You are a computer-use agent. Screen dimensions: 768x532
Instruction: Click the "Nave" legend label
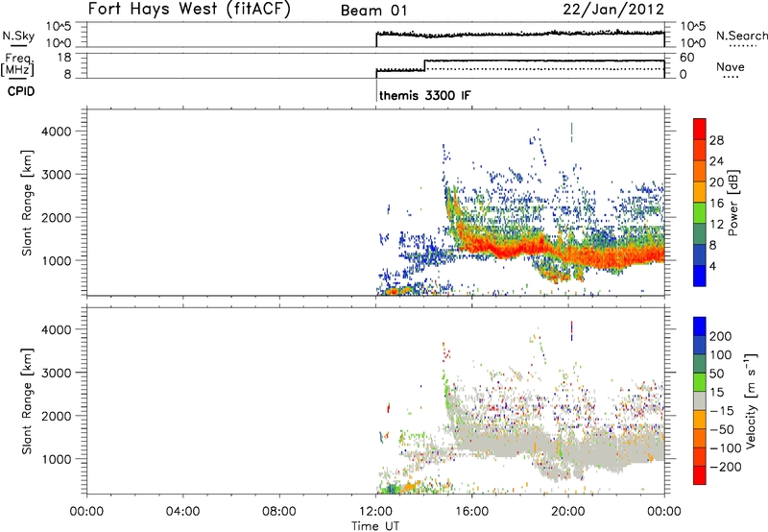[730, 66]
